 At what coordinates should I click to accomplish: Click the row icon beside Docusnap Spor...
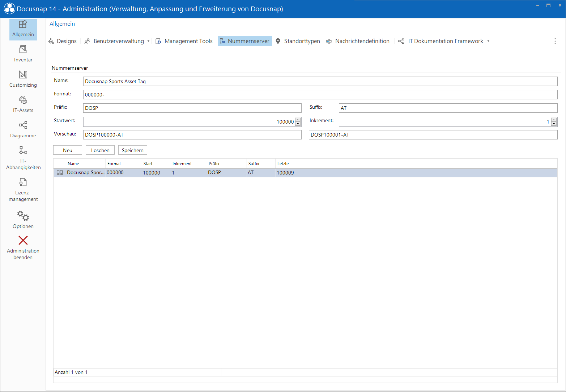point(60,173)
